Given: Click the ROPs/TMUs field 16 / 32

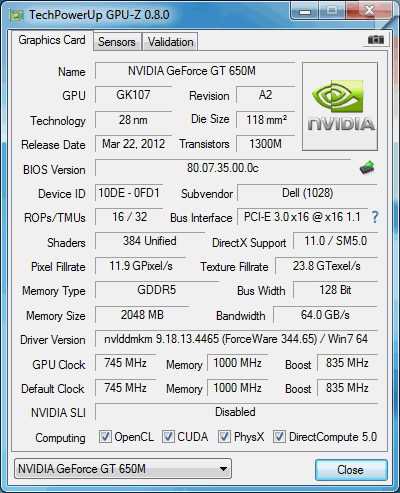Looking at the screenshot, I should [129, 217].
